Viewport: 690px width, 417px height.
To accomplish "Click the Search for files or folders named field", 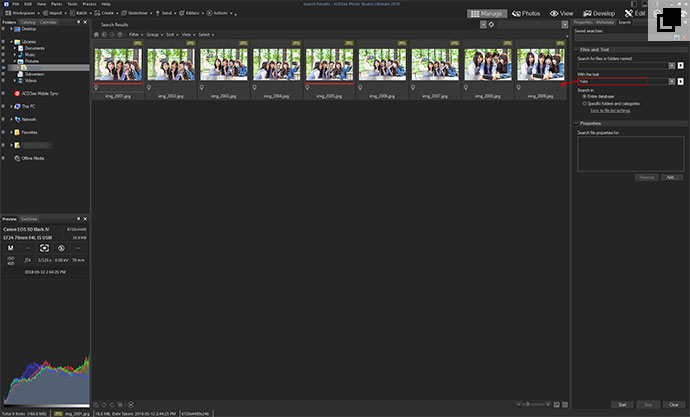I will pos(623,66).
